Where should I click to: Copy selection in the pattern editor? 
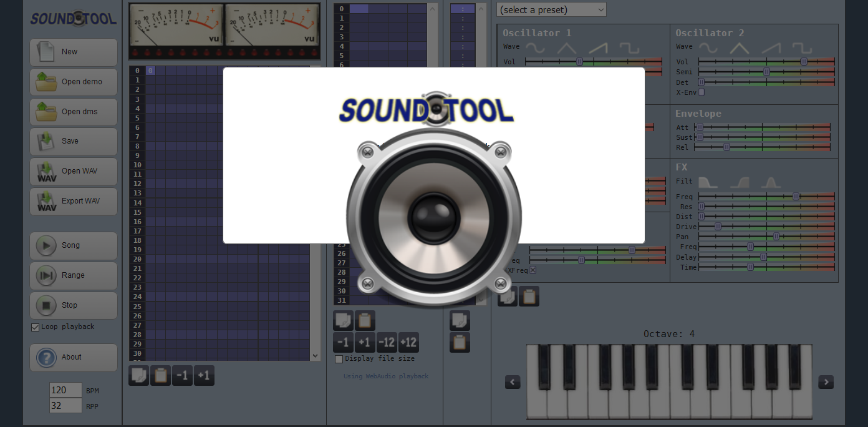[x=343, y=321]
